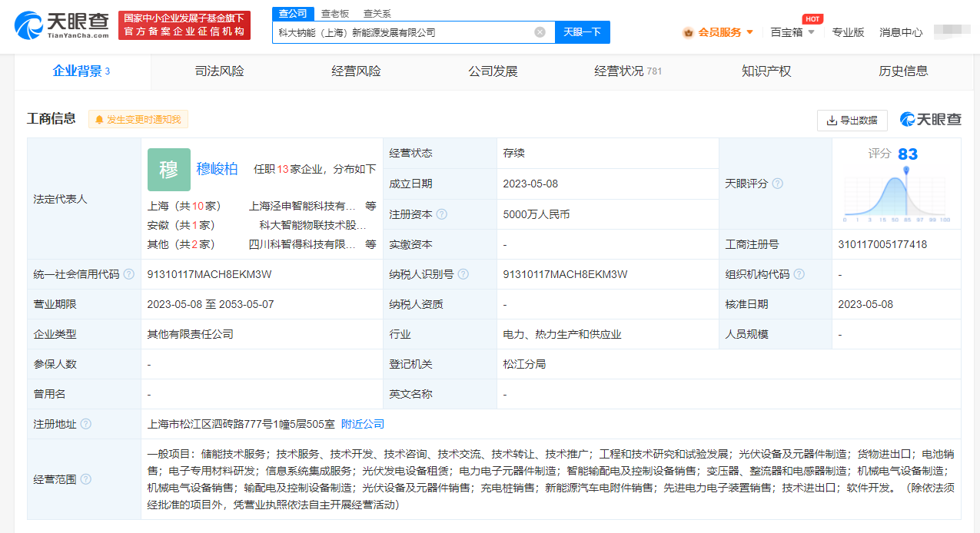The height and width of the screenshot is (533, 980).
Task: Click the question mark beside 注册地址
Action: tap(86, 424)
